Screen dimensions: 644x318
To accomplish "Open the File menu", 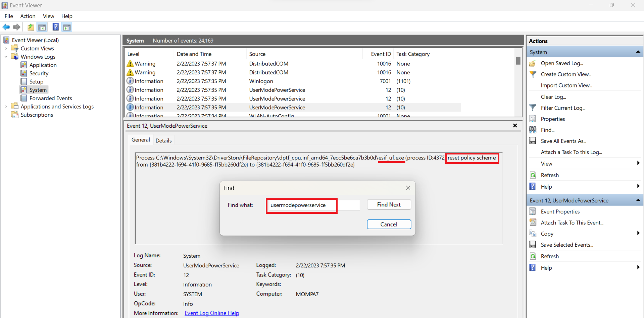I will [x=9, y=16].
